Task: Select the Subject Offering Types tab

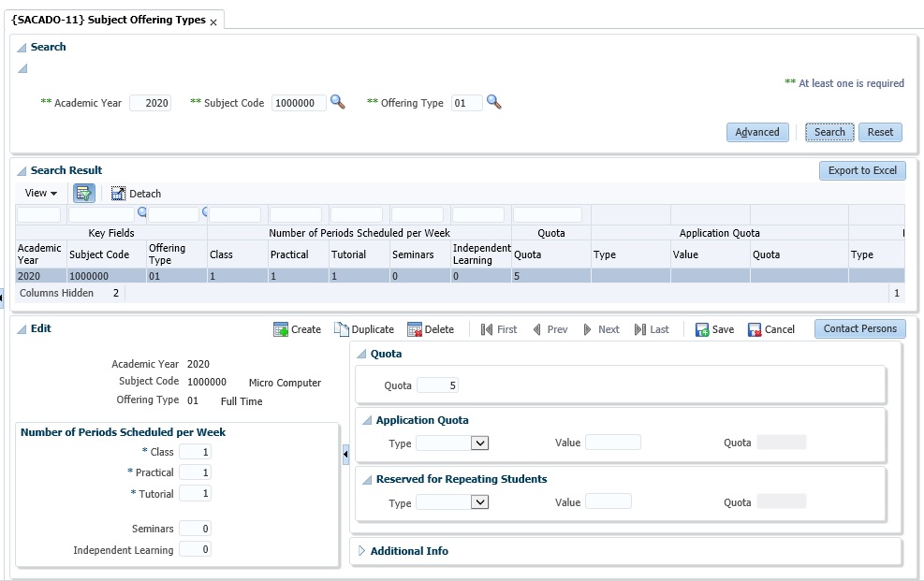Action: pyautogui.click(x=109, y=20)
